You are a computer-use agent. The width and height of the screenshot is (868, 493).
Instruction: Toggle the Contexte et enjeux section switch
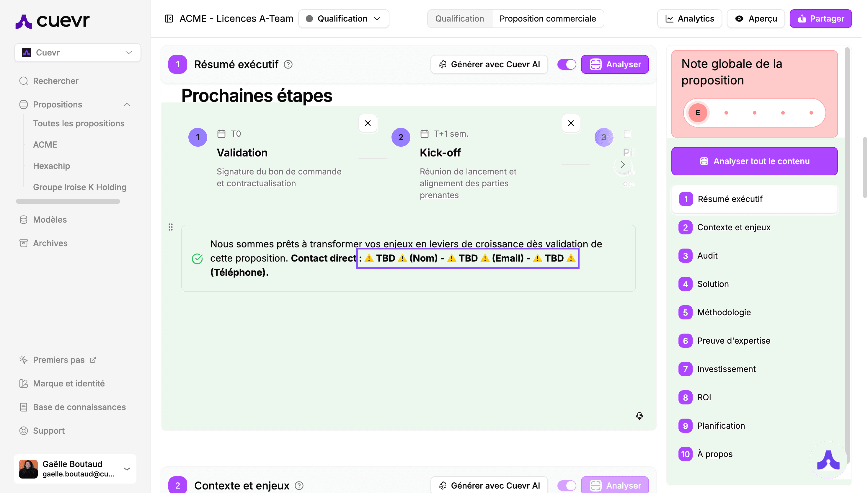coord(566,486)
